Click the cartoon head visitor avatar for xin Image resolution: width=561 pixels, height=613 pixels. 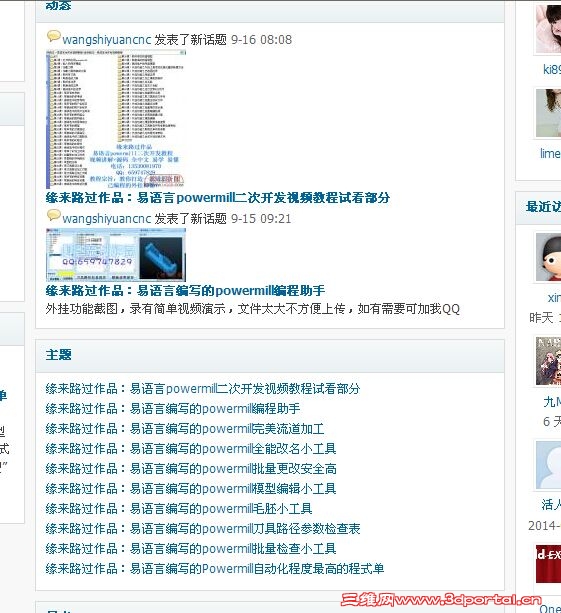click(x=548, y=257)
